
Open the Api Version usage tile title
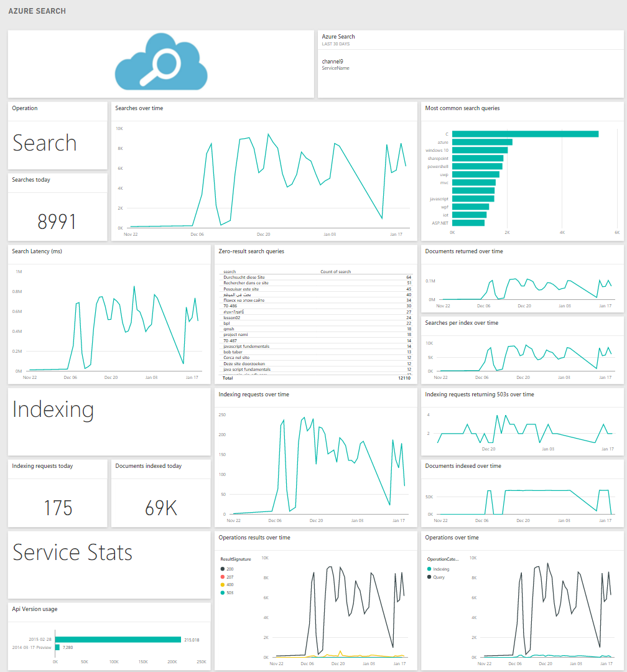tap(35, 609)
